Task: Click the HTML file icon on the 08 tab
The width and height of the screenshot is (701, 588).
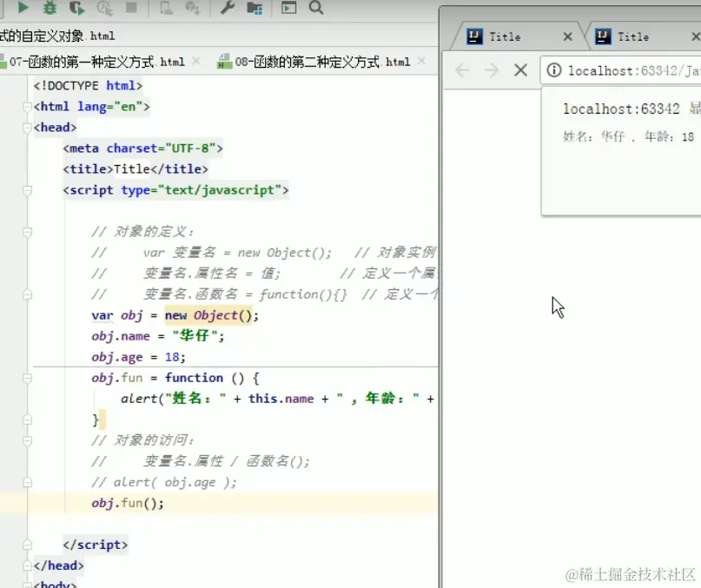Action: click(x=223, y=62)
